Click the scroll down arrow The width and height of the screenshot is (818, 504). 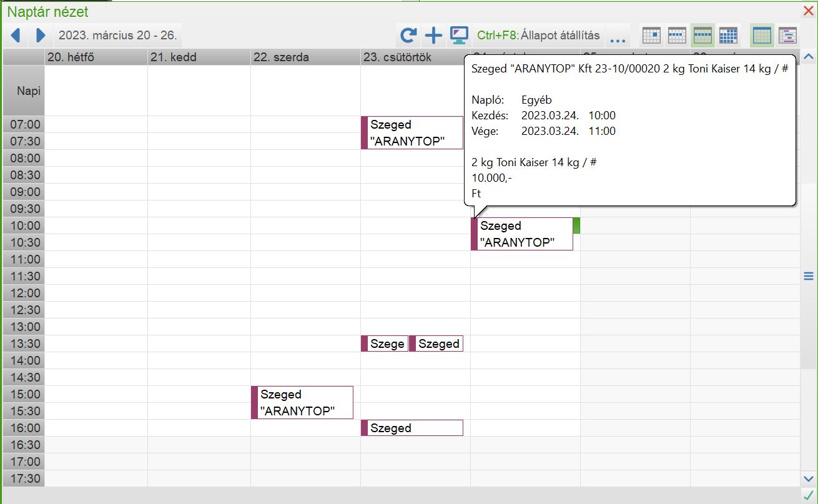click(x=809, y=478)
